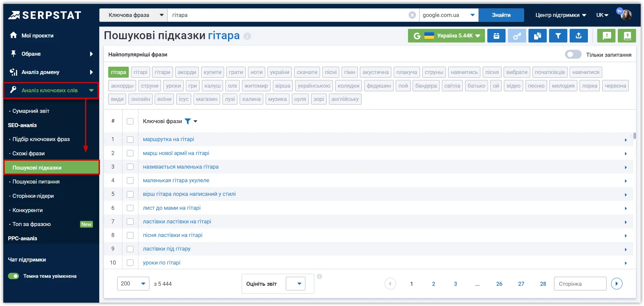Go to page 2 in pagination

tap(434, 284)
